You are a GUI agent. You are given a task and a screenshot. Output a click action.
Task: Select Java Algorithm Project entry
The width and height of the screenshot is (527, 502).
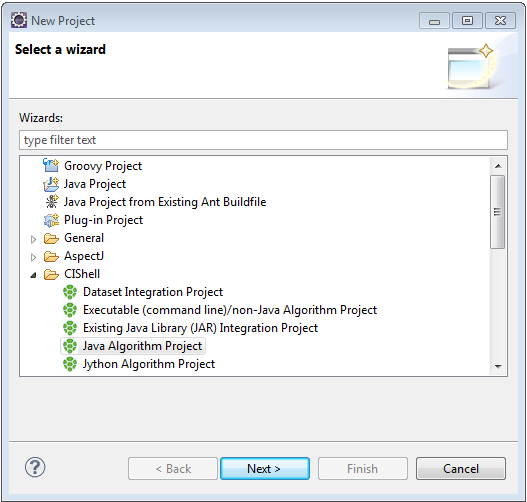133,346
